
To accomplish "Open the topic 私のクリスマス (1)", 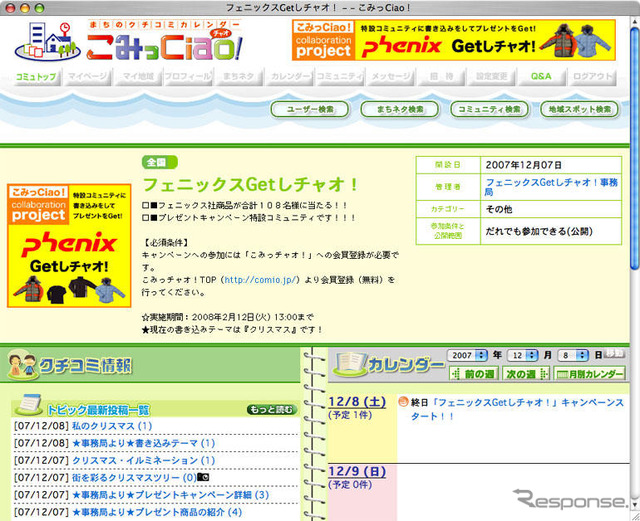I will [112, 426].
